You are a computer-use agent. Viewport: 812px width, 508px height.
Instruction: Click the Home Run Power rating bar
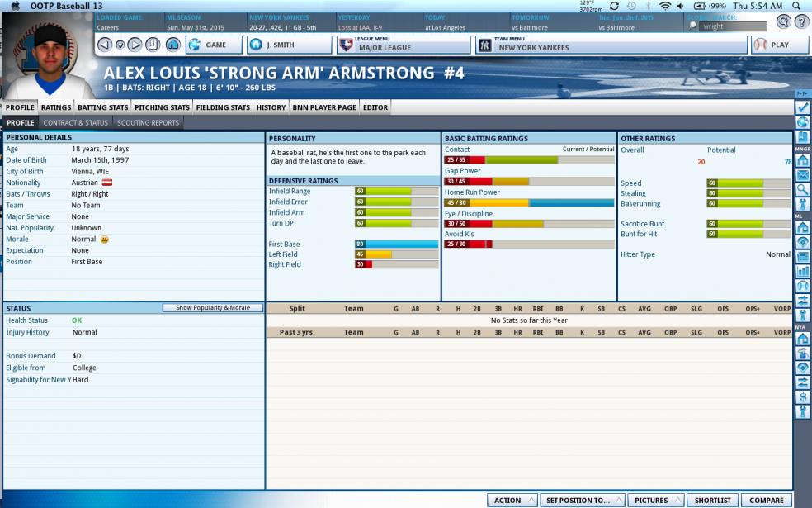click(529, 202)
